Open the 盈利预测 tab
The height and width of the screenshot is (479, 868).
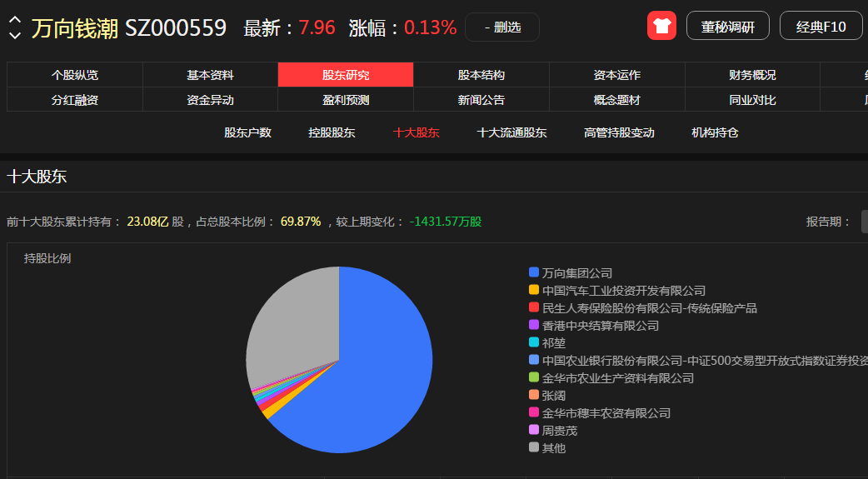click(x=346, y=100)
